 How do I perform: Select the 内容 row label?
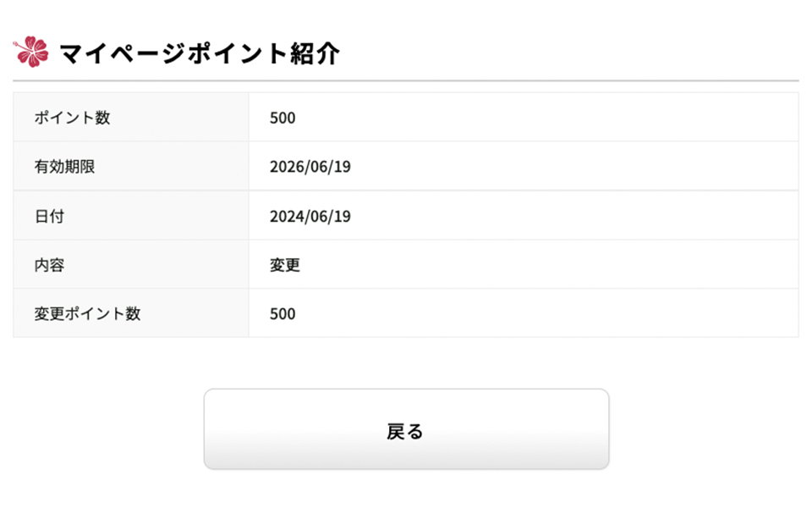(x=49, y=265)
